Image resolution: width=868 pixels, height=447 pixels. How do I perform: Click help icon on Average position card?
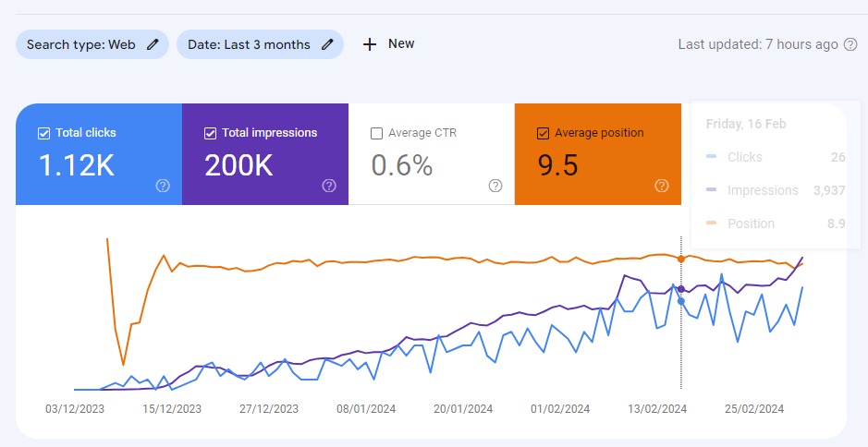coord(662,186)
